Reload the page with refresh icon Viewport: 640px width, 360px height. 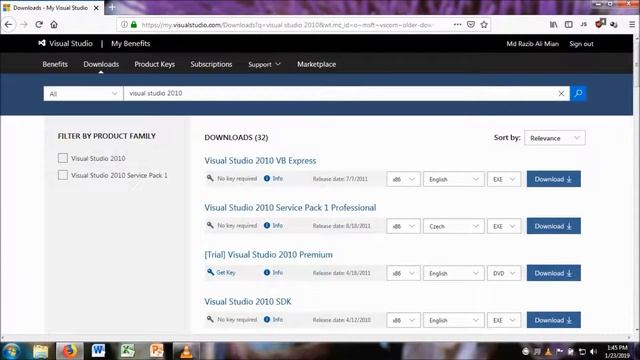click(39, 24)
